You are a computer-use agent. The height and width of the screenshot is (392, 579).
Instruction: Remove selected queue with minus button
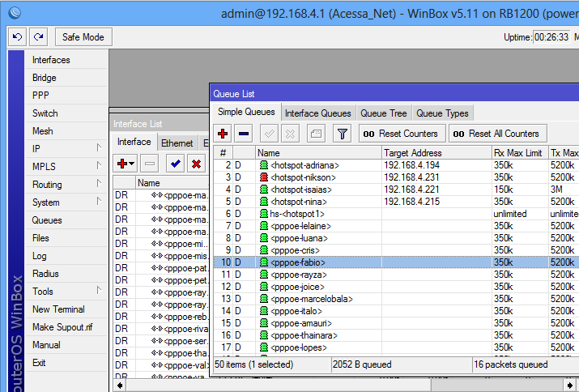tap(244, 134)
